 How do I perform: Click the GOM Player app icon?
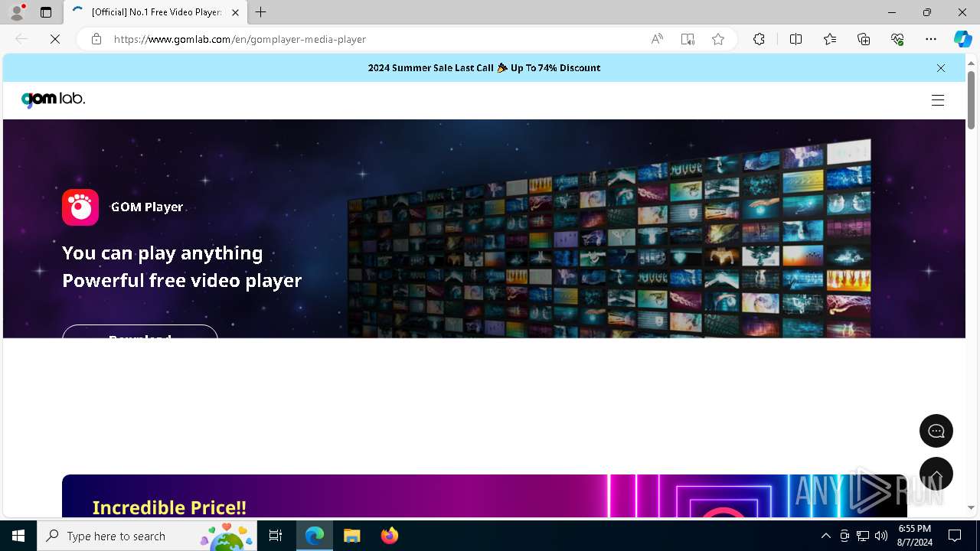click(x=80, y=207)
